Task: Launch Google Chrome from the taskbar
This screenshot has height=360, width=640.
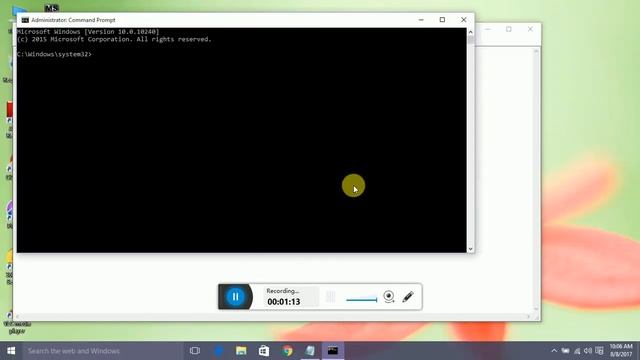Action: [x=287, y=351]
